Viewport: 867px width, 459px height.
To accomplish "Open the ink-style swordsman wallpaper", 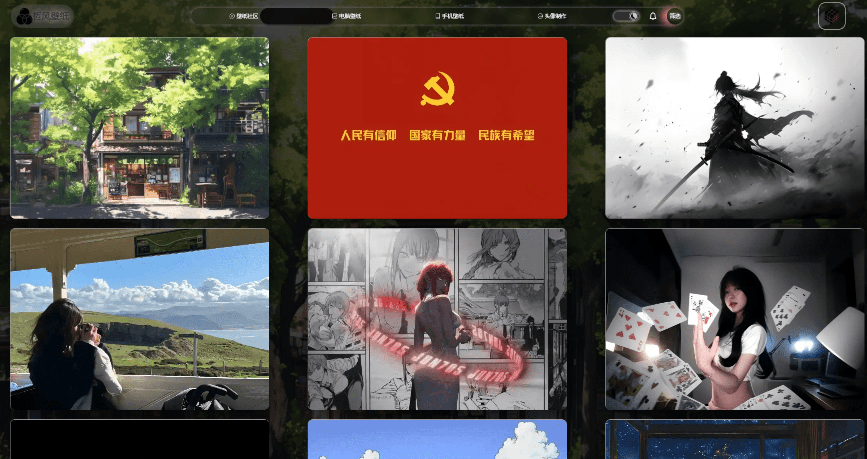I will click(x=735, y=128).
